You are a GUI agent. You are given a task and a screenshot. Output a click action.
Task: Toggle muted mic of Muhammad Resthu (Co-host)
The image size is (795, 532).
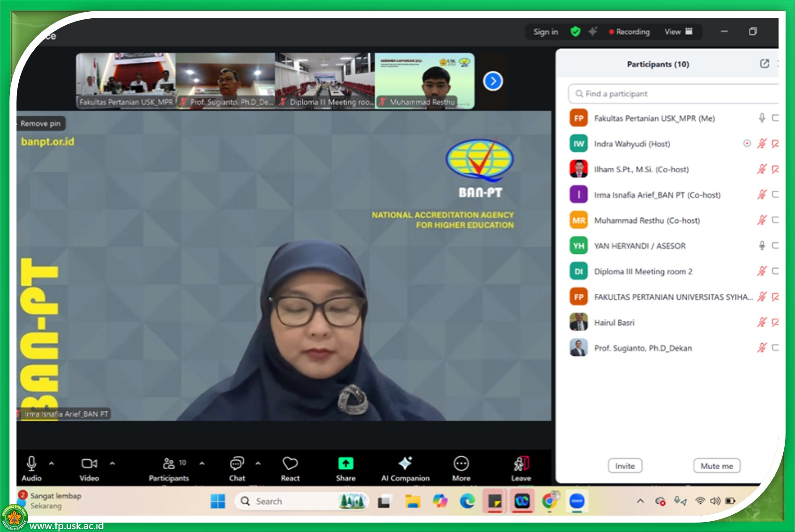coord(762,220)
